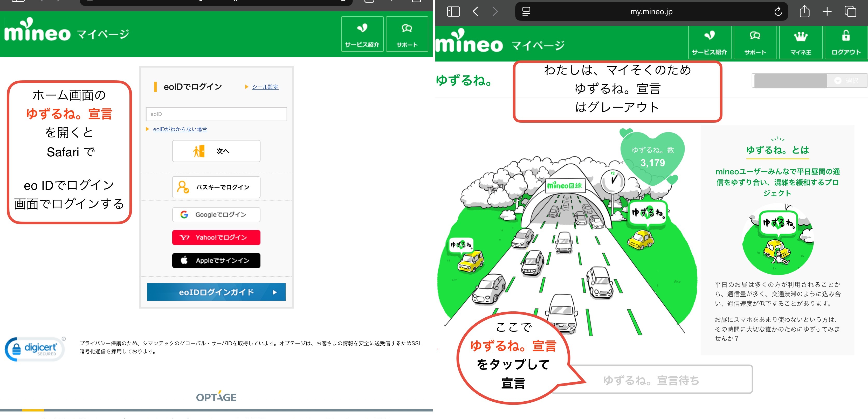The height and width of the screenshot is (419, 868).
Task: Reload page using refresh icon
Action: pos(778,12)
